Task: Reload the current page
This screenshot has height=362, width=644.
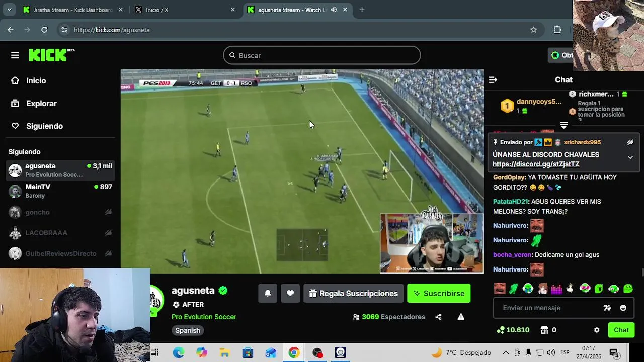Action: [x=44, y=30]
